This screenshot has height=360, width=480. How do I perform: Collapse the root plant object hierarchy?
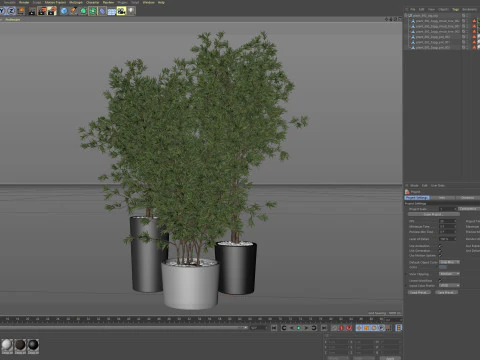pyautogui.click(x=406, y=15)
